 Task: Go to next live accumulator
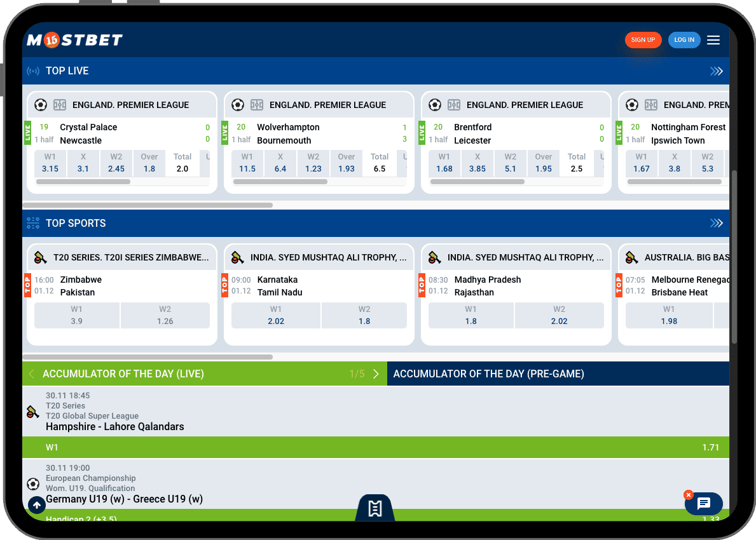[376, 374]
